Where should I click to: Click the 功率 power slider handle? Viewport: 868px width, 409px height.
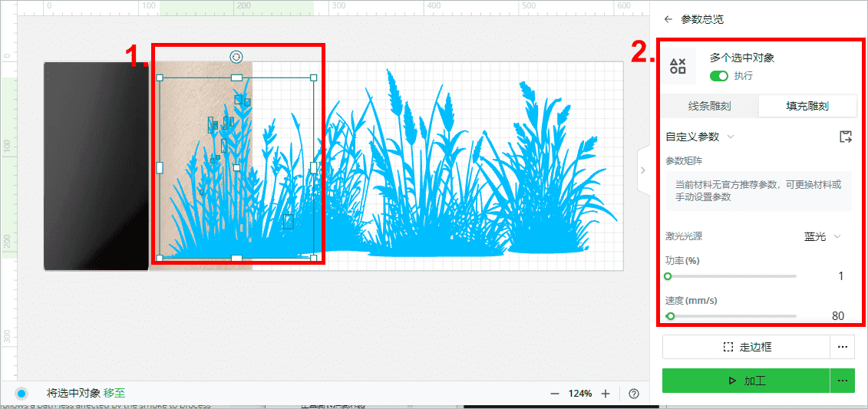(x=668, y=276)
